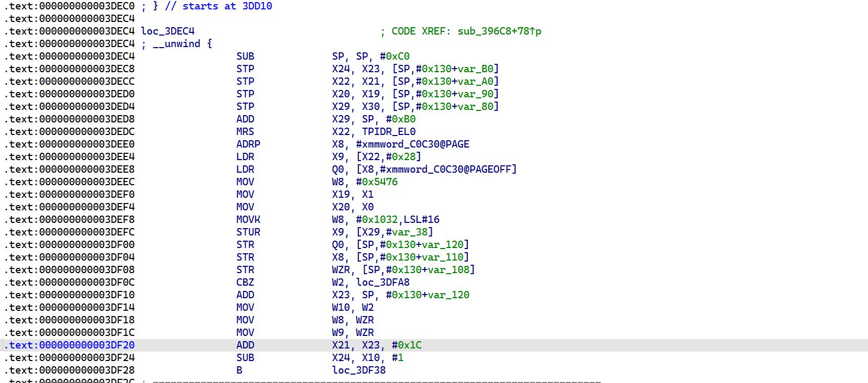Click the MRS instruction mnemonic
The image size is (868, 383).
point(245,132)
